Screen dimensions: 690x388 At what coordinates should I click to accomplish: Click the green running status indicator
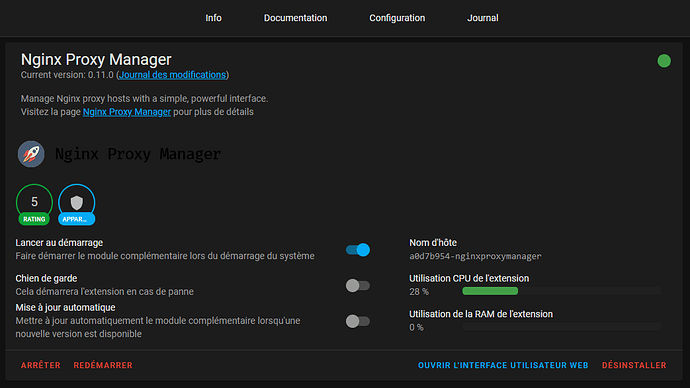pos(664,61)
